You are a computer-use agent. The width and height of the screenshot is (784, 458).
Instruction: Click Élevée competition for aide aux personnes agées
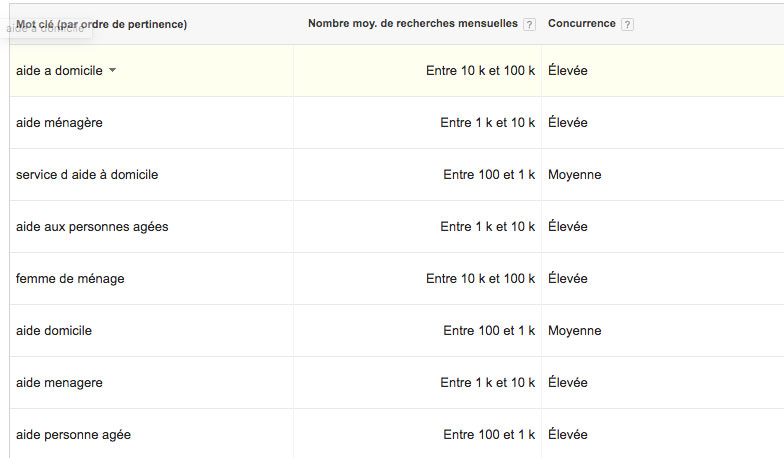pos(568,226)
